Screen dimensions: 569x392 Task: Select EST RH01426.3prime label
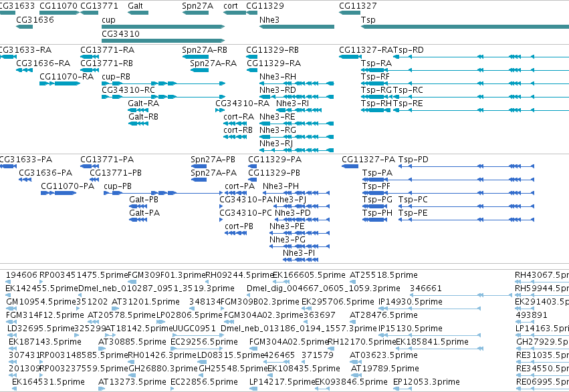point(162,355)
